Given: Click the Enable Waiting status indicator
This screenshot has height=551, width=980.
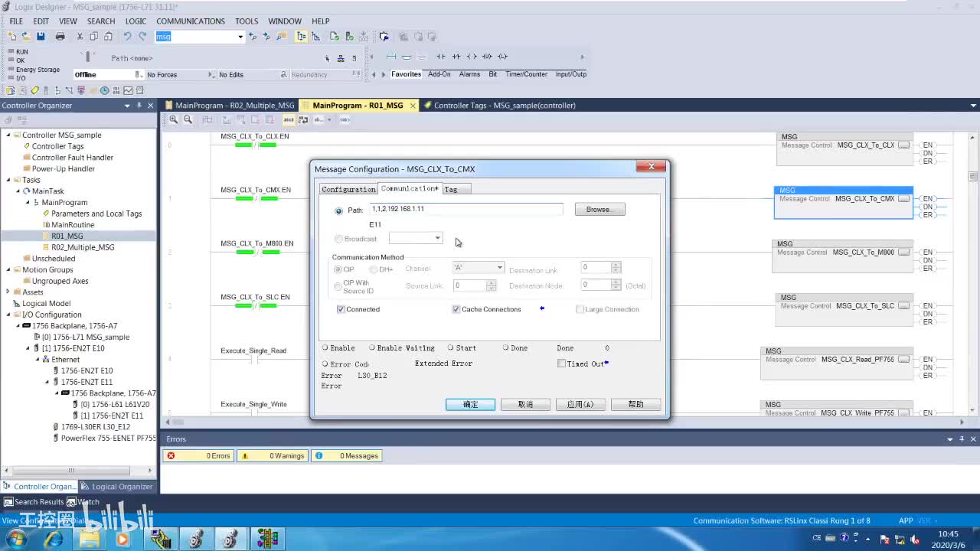Looking at the screenshot, I should click(372, 347).
